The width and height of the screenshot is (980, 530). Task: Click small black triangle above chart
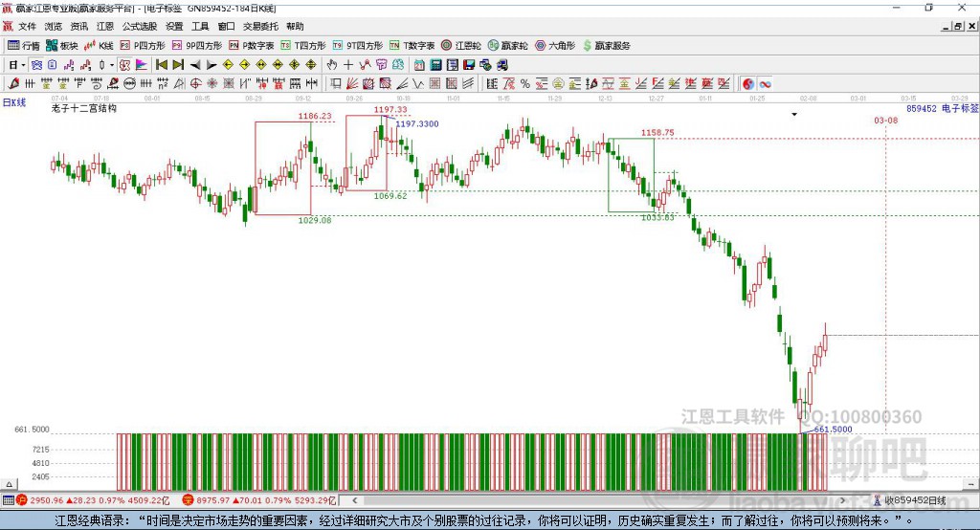click(x=794, y=115)
